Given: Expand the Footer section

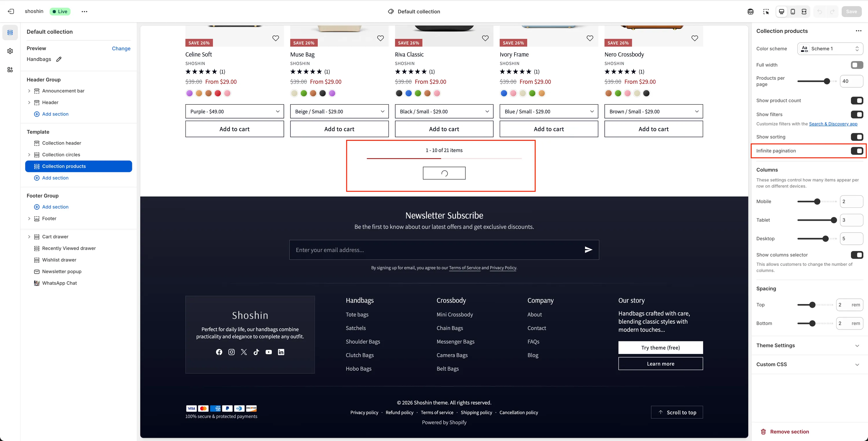Looking at the screenshot, I should click(29, 218).
